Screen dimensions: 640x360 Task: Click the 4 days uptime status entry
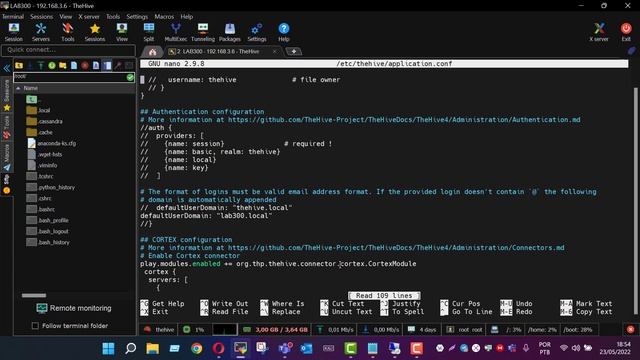coord(423,329)
